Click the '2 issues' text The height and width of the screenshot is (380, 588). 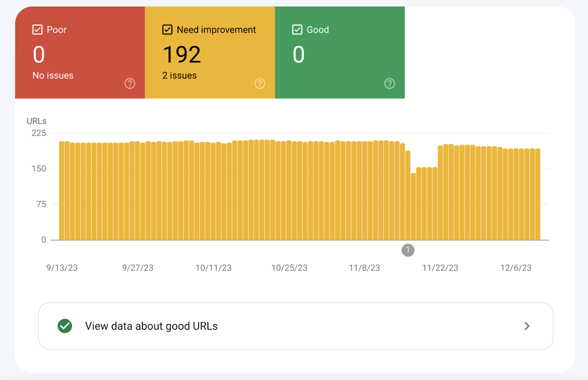[179, 75]
